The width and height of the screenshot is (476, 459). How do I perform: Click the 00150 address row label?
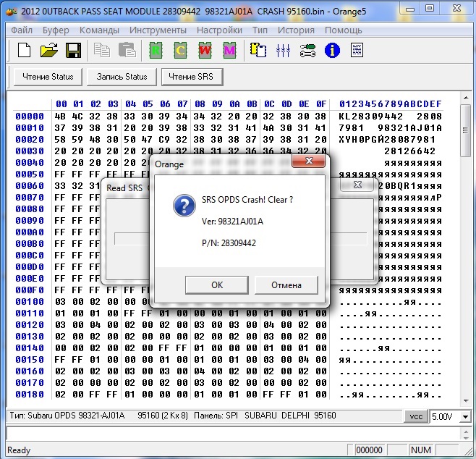point(30,360)
